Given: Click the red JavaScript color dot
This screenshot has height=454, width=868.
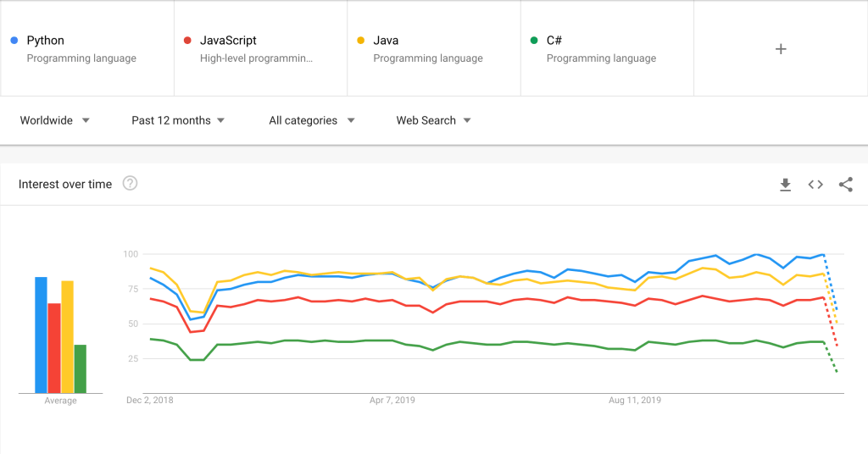Looking at the screenshot, I should (x=187, y=41).
